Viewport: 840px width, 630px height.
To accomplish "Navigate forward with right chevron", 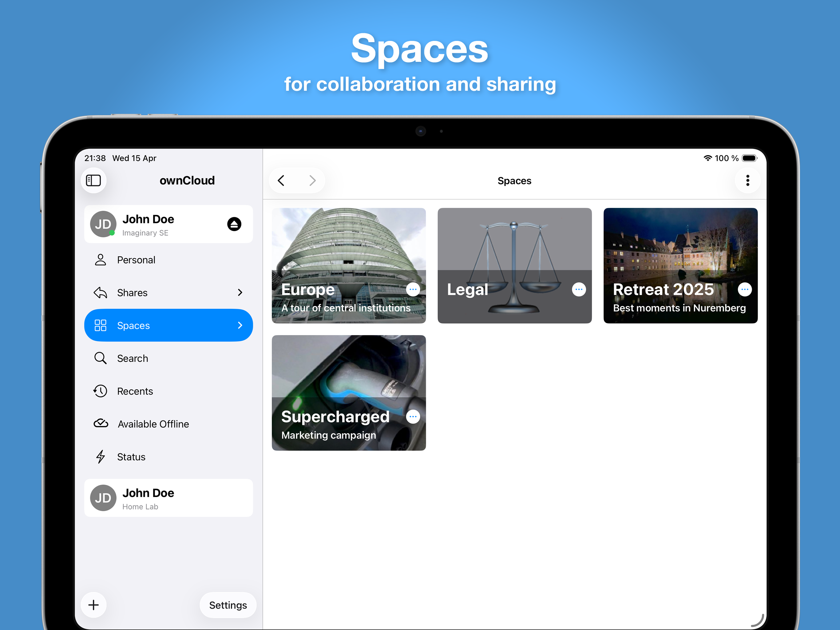I will [312, 181].
